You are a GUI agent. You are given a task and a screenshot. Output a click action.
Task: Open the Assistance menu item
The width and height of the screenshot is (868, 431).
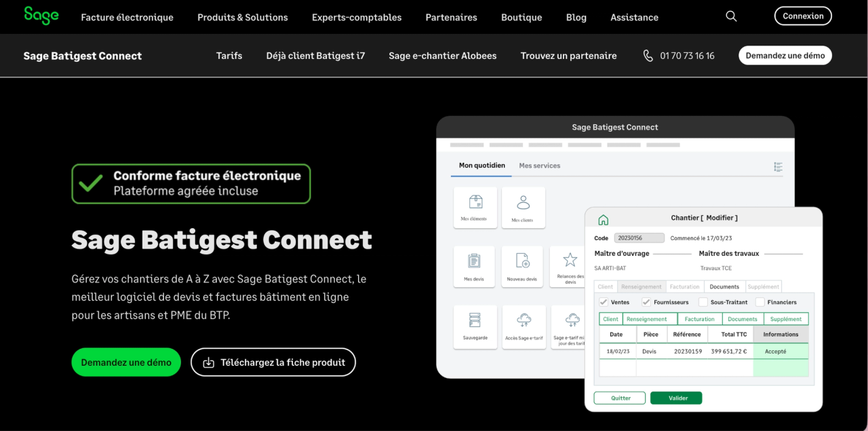pyautogui.click(x=634, y=17)
